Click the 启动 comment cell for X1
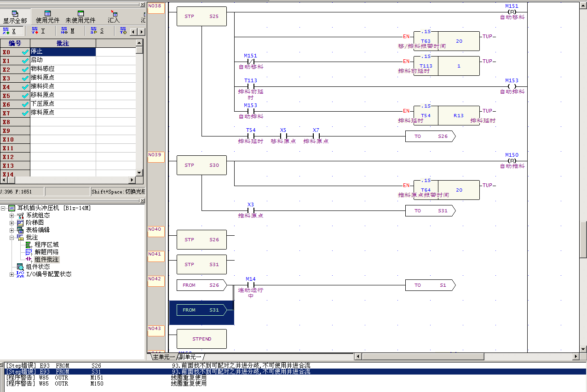The image size is (587, 392). pos(63,60)
